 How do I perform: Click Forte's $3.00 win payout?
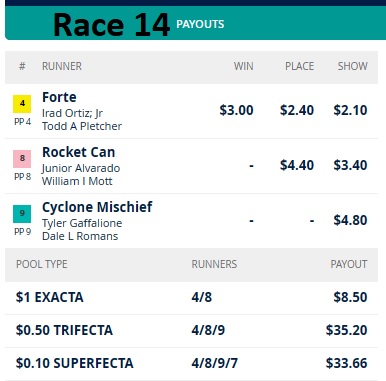(236, 110)
